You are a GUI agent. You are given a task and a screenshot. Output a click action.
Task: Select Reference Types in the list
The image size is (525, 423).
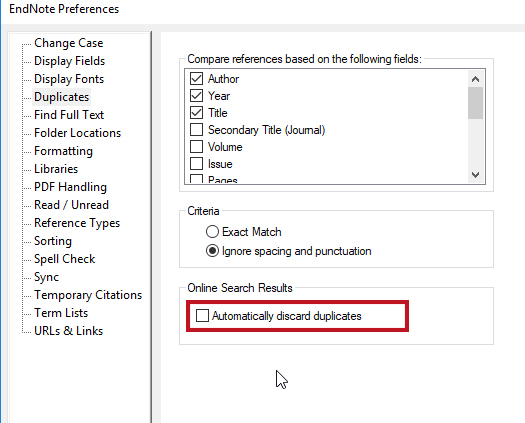(x=77, y=223)
